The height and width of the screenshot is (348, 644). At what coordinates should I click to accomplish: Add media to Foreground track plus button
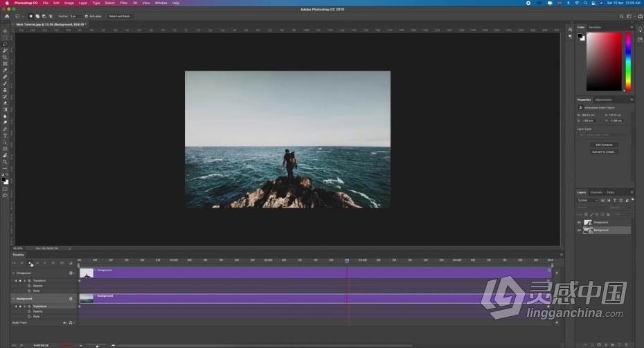[557, 273]
